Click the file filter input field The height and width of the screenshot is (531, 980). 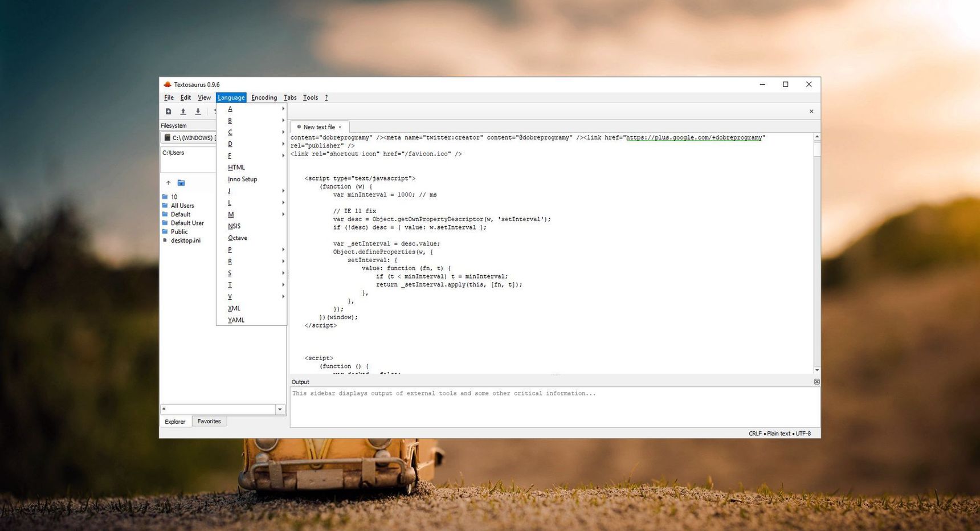point(218,410)
